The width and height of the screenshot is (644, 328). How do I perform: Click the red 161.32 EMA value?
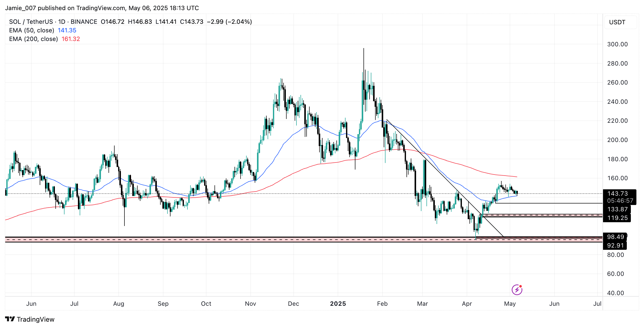point(71,39)
